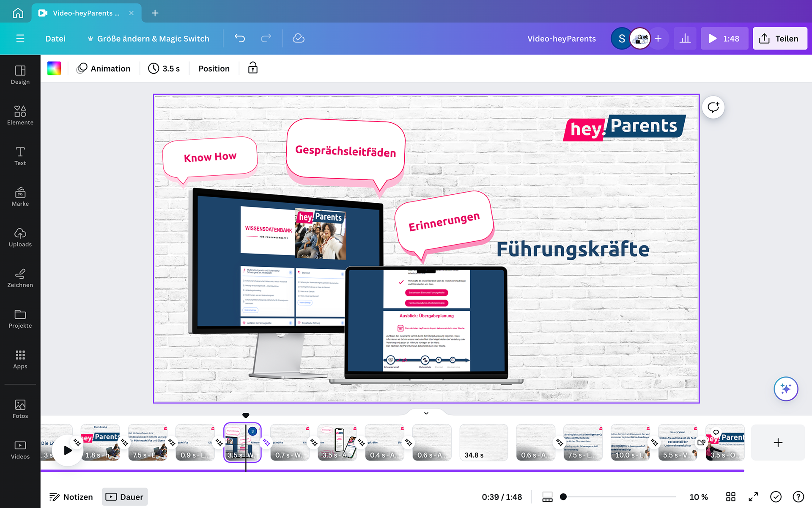Open the Magic assistant sparkle button

[x=786, y=389]
